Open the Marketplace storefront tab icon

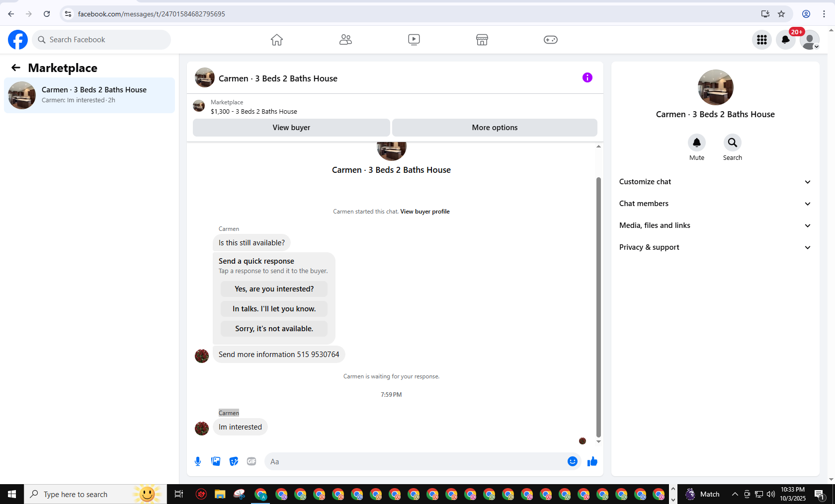click(482, 40)
